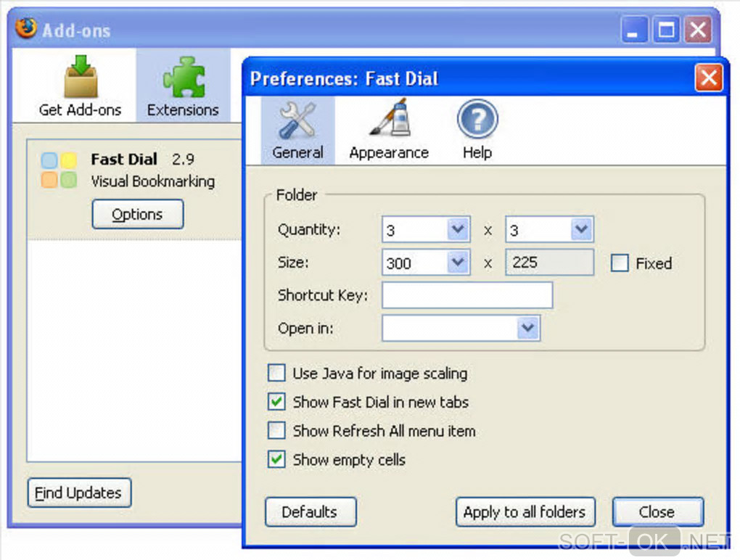Screen dimensions: 740x560
Task: Close the Preferences dialog with red X
Action: pyautogui.click(x=709, y=78)
